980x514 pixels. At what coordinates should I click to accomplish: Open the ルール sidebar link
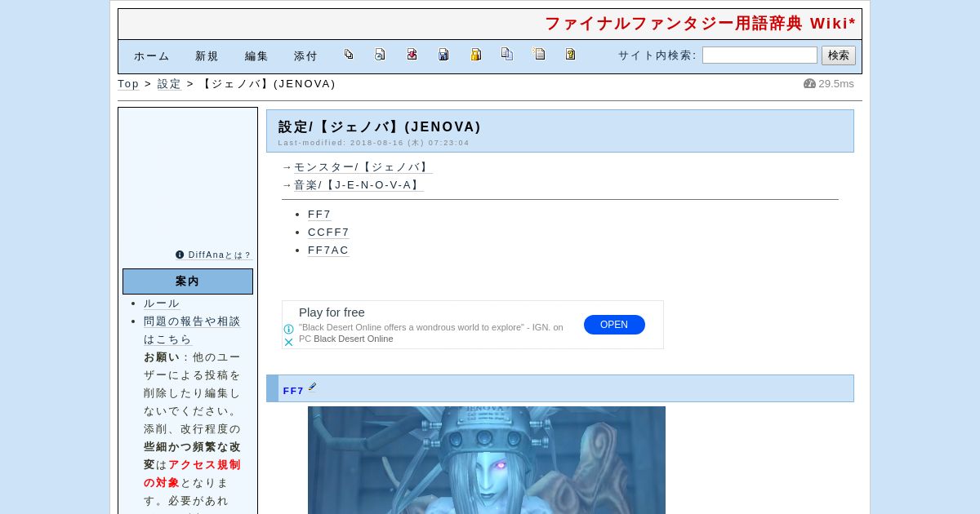click(x=162, y=304)
